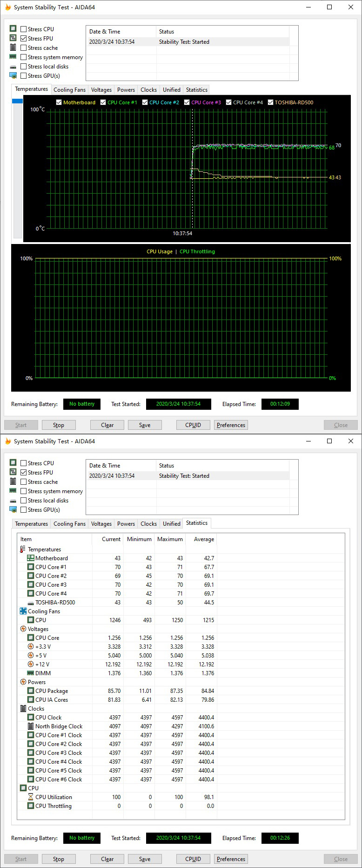
Task: Click the Current column header in statistics
Action: (107, 539)
